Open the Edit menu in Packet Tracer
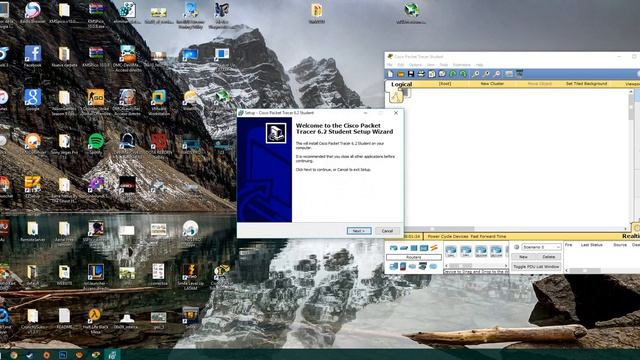 [x=401, y=65]
